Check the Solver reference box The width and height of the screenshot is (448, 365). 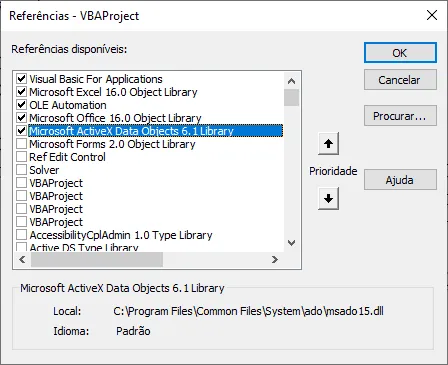(x=21, y=170)
